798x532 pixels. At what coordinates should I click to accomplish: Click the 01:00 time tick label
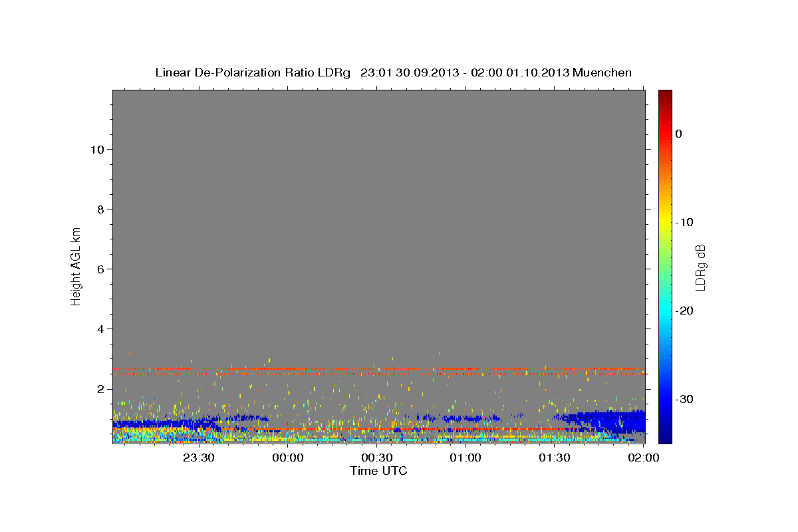pos(465,458)
